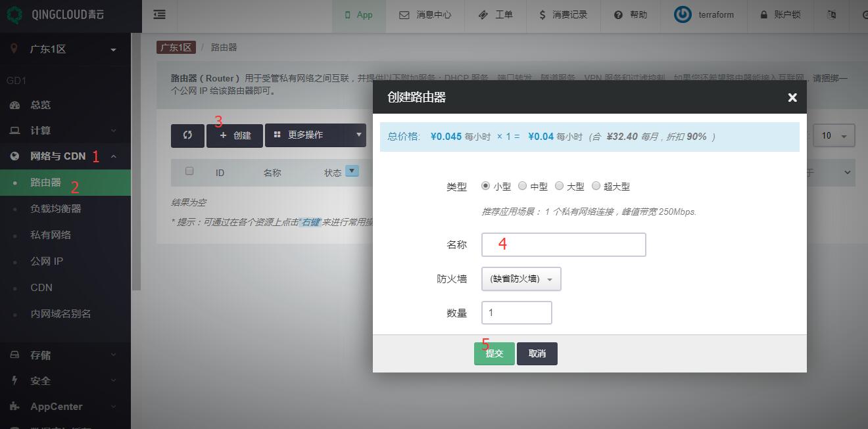Click the refresh icon button in the toolbar
This screenshot has width=868, height=429.
[187, 135]
